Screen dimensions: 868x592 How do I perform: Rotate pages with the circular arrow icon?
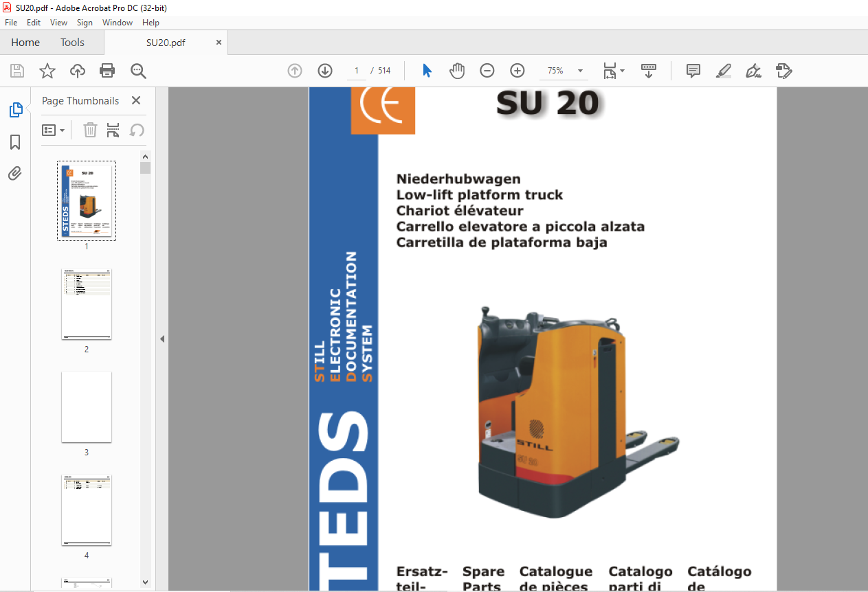(x=137, y=130)
